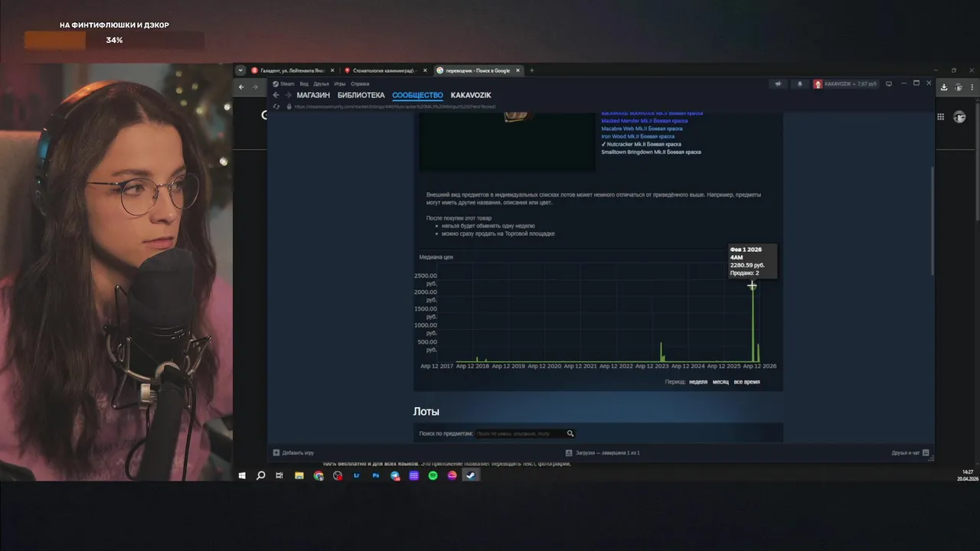This screenshot has width=980, height=551.
Task: Click the plus icon for Добавить игру
Action: (x=276, y=452)
